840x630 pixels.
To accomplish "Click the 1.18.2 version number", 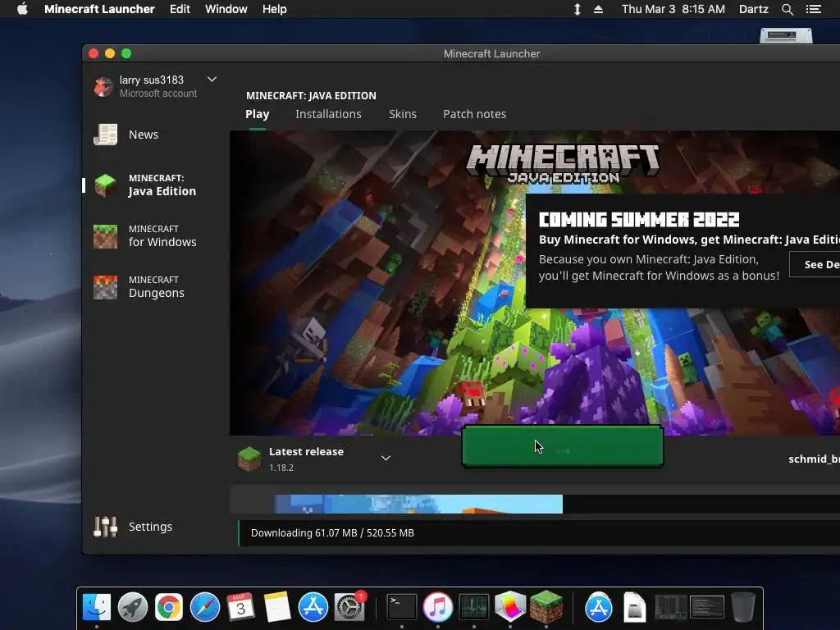I will tap(281, 468).
